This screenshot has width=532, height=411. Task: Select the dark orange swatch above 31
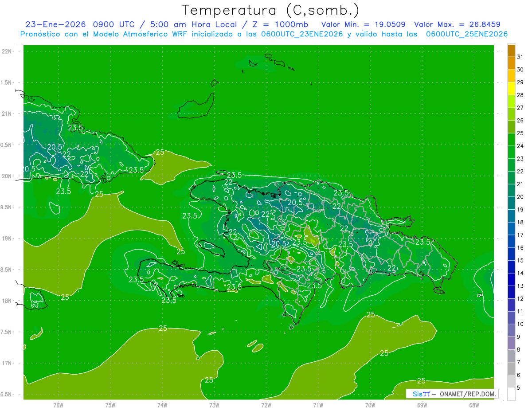pos(511,51)
